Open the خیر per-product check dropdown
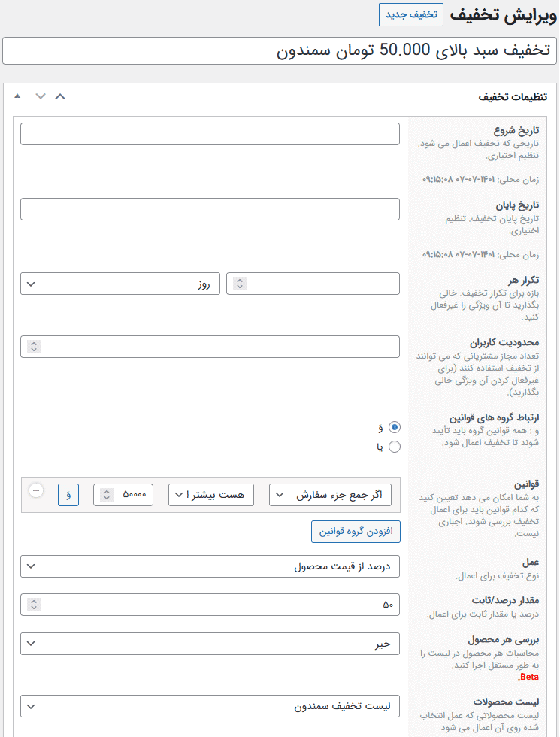Image resolution: width=560 pixels, height=737 pixels. pyautogui.click(x=210, y=644)
